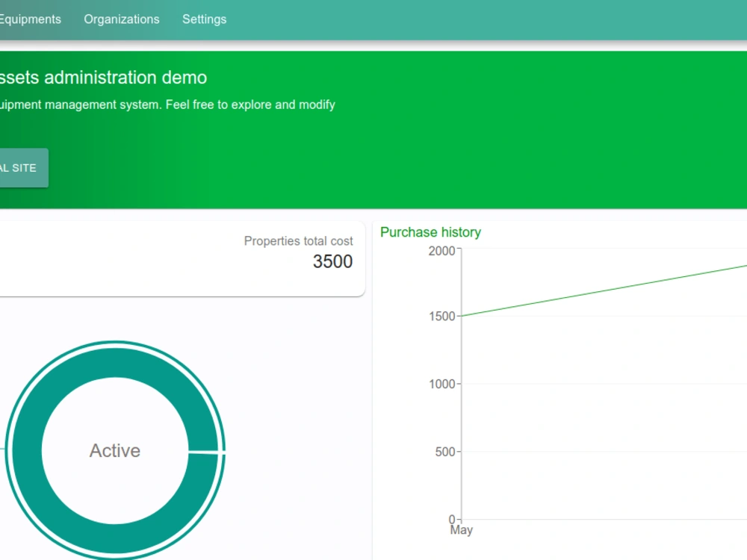Viewport: 747px width, 560px height.
Task: Click the 'May' x-axis label
Action: point(461,530)
